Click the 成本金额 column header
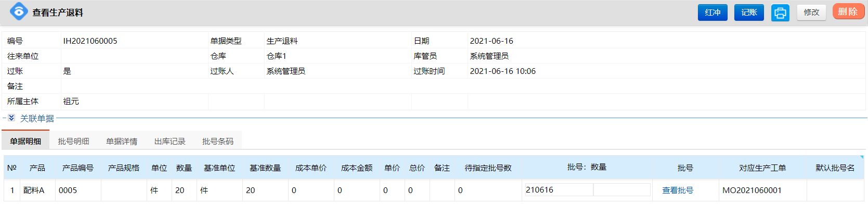 pyautogui.click(x=357, y=168)
